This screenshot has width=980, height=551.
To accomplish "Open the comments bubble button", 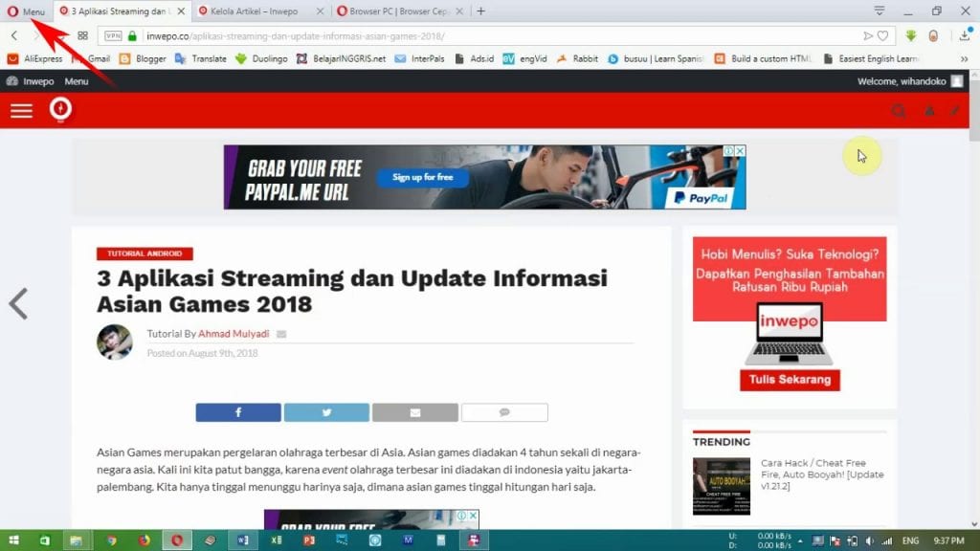I will pyautogui.click(x=504, y=412).
